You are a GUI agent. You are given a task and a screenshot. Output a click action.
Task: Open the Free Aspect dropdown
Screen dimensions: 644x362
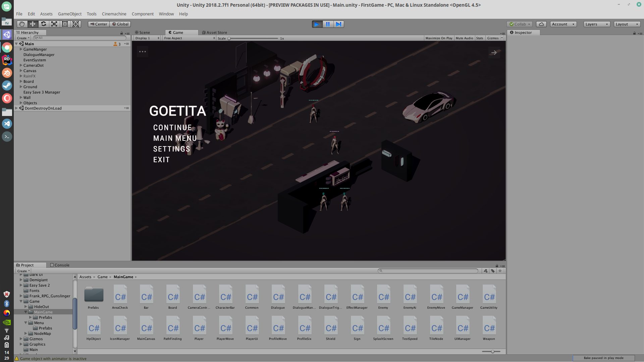pyautogui.click(x=190, y=38)
